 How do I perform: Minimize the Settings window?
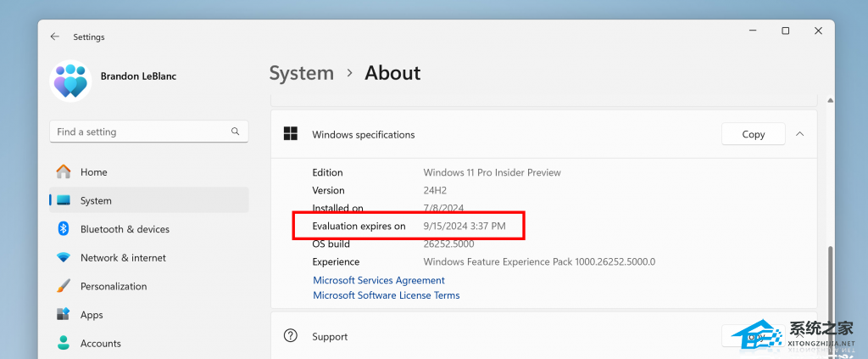click(753, 31)
